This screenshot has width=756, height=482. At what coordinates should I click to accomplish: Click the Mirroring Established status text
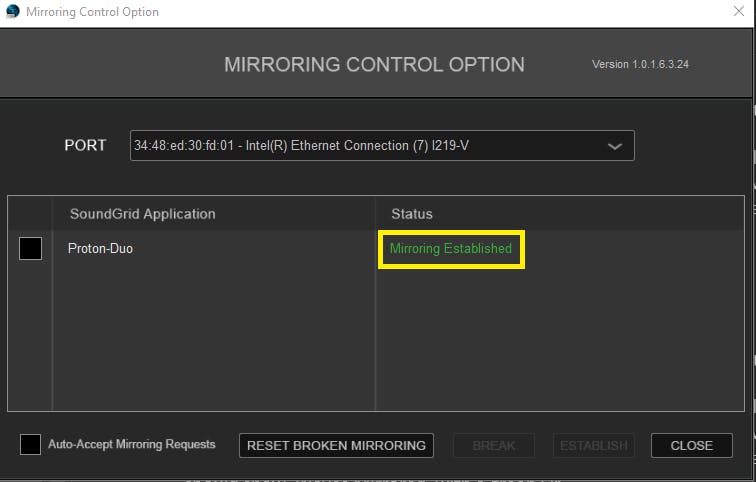click(451, 248)
